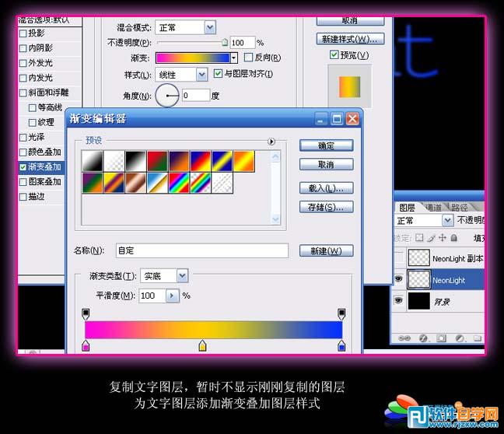The height and width of the screenshot is (434, 504).
Task: Select the transparent rainbow gradient preset
Action: (200, 183)
